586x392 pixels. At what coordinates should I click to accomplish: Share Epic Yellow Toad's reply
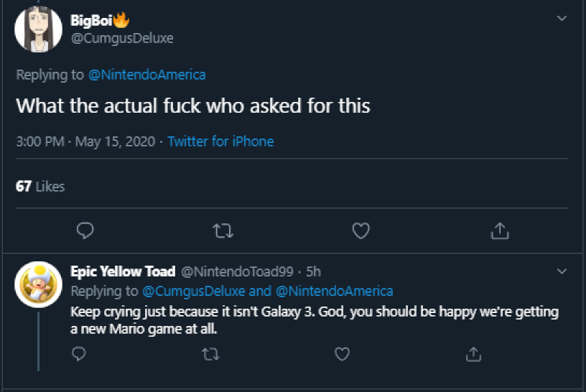point(473,353)
